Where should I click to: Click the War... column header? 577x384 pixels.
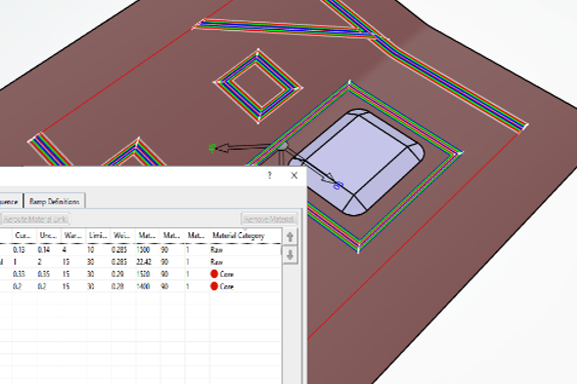coord(73,235)
